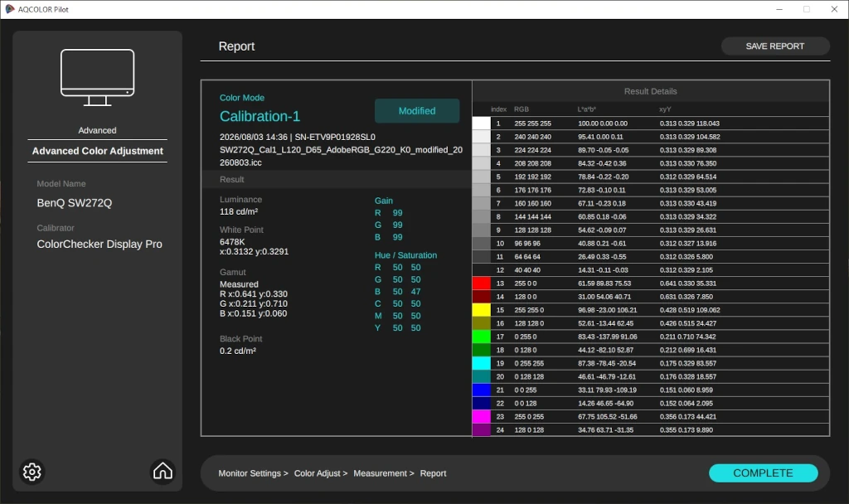Click the Modified status button
849x504 pixels.
(x=417, y=110)
